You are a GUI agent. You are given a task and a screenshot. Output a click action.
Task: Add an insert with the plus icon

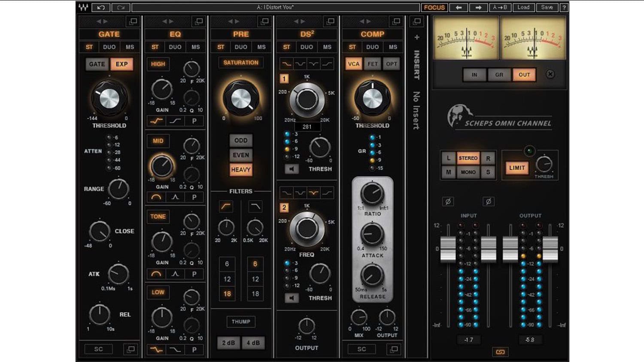[416, 37]
